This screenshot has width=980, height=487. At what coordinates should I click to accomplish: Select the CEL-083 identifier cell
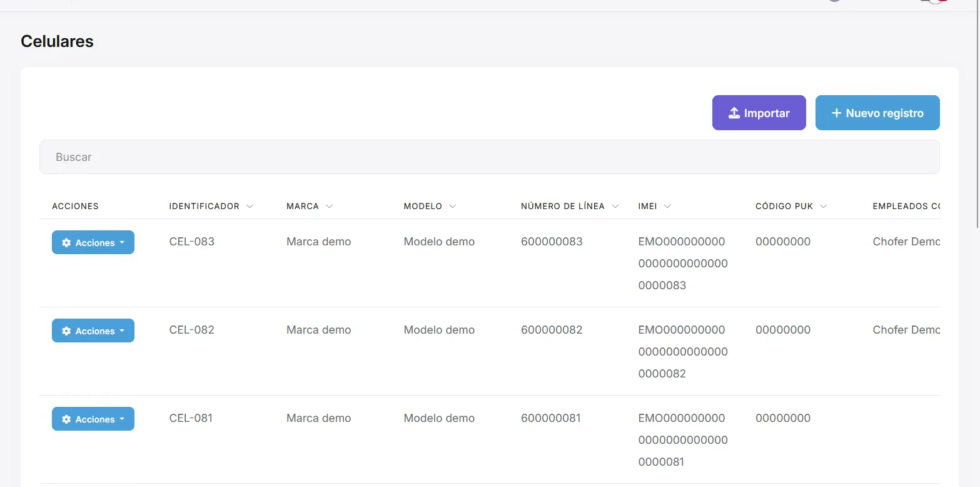192,242
